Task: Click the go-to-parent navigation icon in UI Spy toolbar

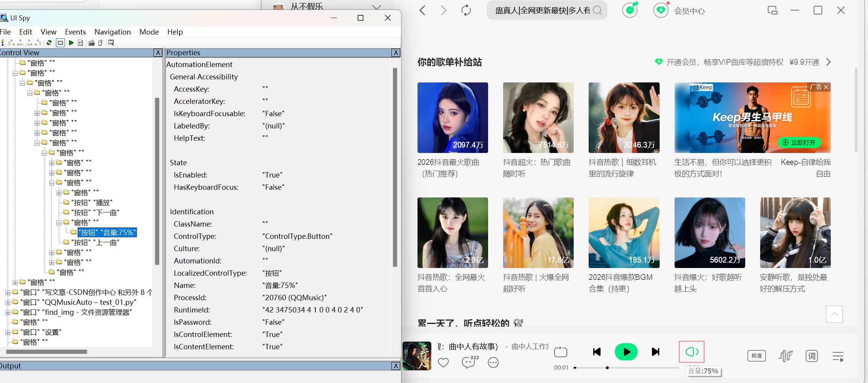Action: pyautogui.click(x=3, y=43)
